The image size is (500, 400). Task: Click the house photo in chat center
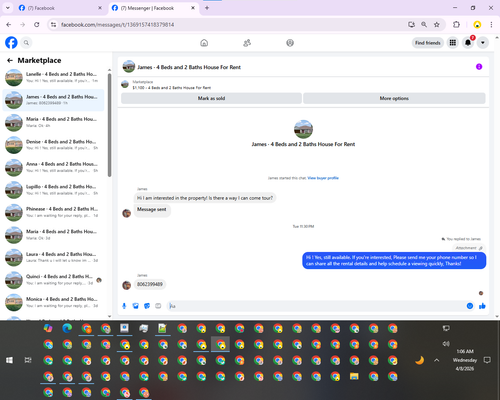click(303, 129)
